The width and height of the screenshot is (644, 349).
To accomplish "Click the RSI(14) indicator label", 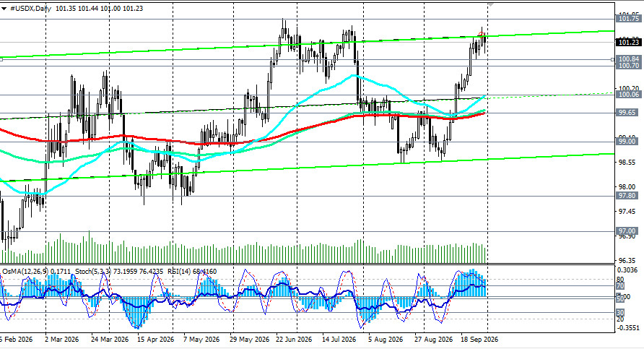I will 179,271.
